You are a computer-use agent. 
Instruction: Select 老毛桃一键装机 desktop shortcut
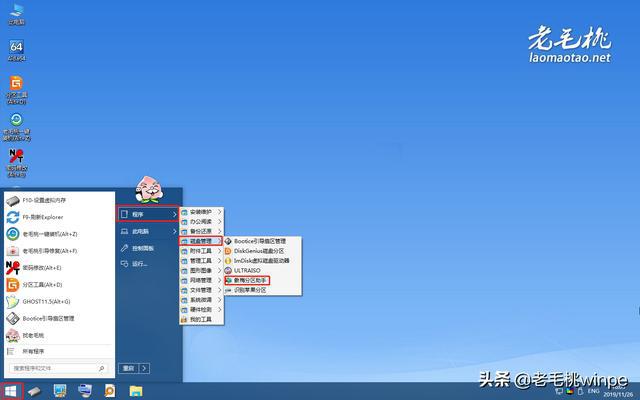16,127
